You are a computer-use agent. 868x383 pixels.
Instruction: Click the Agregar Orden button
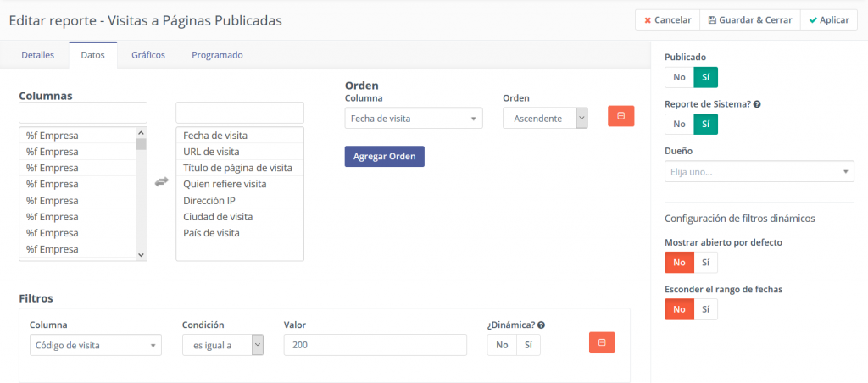click(384, 157)
